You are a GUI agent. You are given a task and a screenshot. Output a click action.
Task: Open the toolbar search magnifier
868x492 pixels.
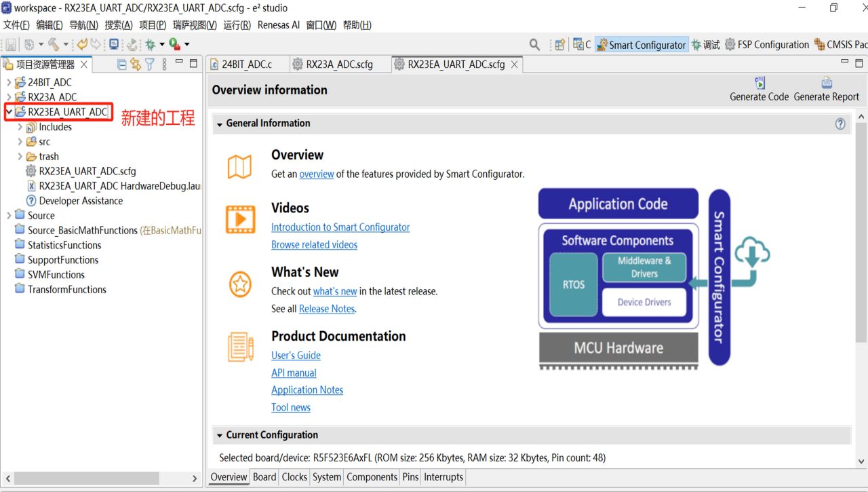point(535,45)
